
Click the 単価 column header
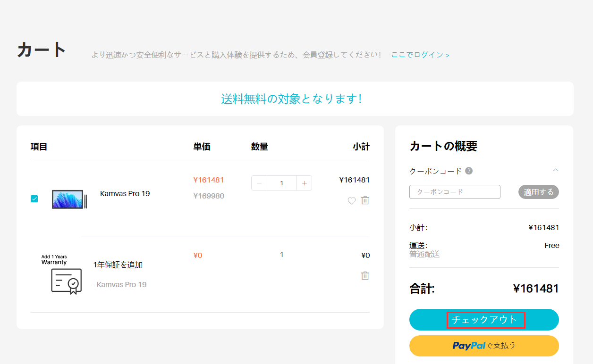(202, 147)
